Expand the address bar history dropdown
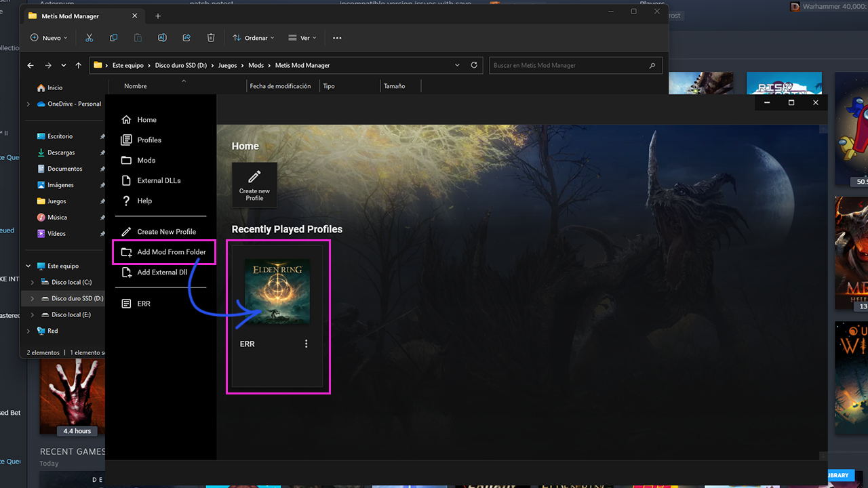 458,66
